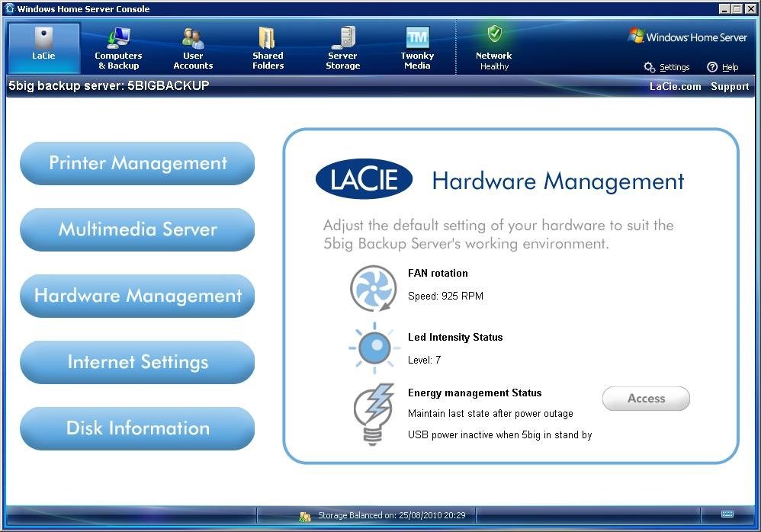This screenshot has width=761, height=532.
Task: Check the Network Healthy status shield
Action: point(494,34)
